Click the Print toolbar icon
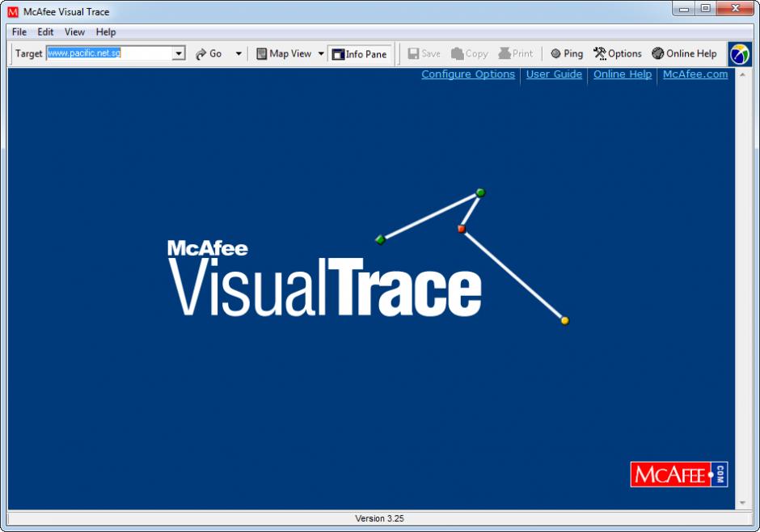Screen dimensions: 760x532 coord(504,53)
